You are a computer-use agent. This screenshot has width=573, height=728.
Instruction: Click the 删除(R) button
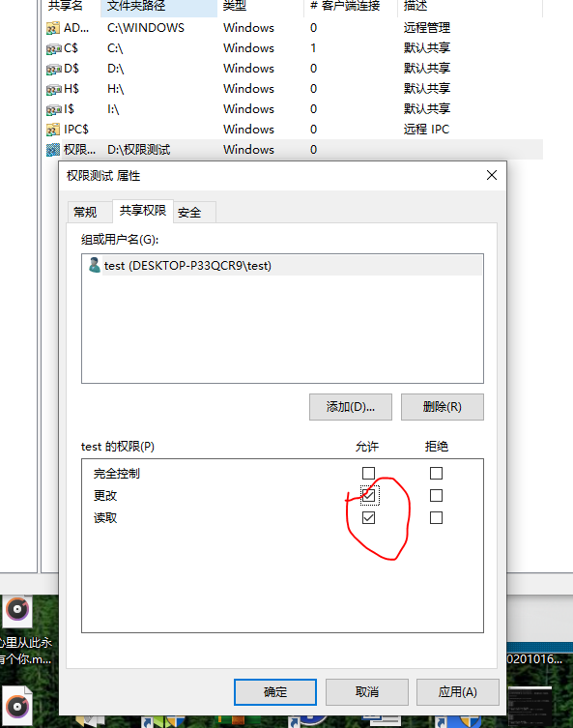443,407
